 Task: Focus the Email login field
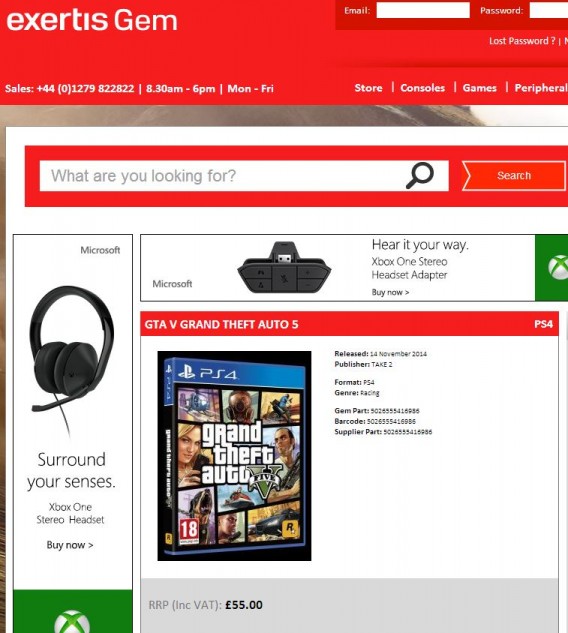click(x=423, y=10)
